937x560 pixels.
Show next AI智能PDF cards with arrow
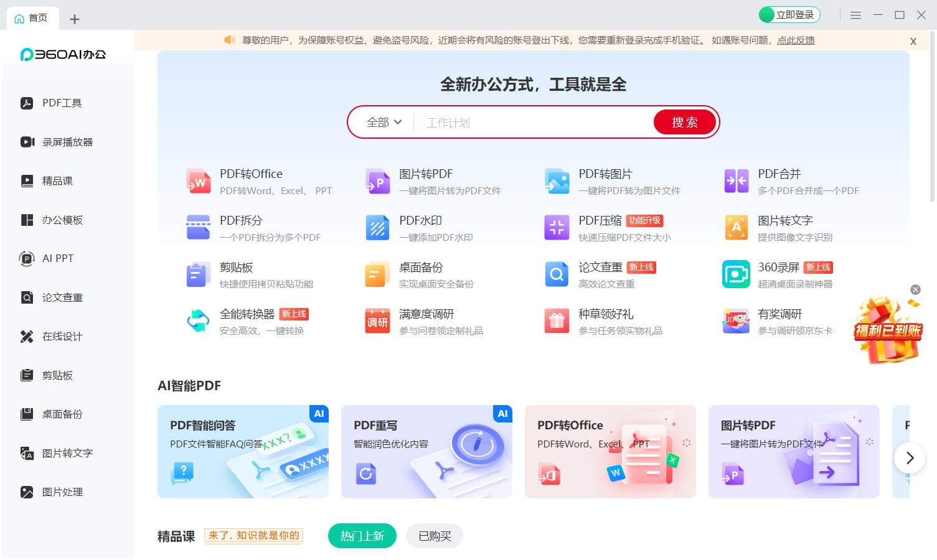point(910,458)
